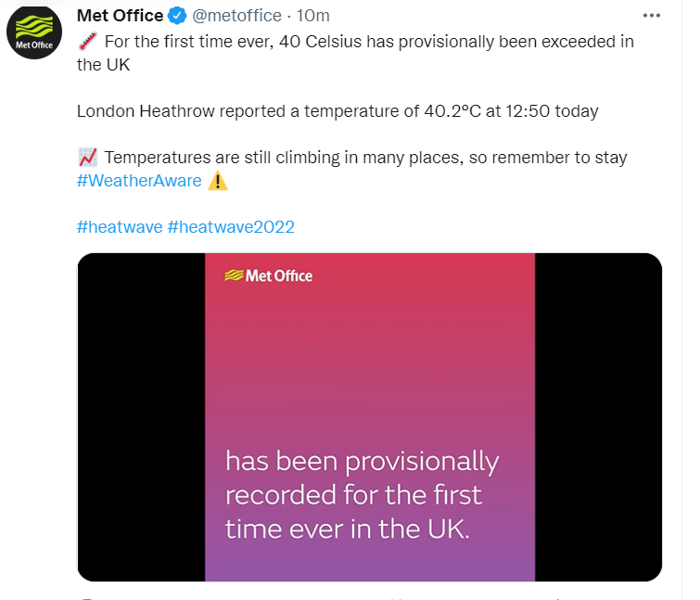700x600 pixels.
Task: Open the #heatwave2022 hashtag
Action: point(231,227)
